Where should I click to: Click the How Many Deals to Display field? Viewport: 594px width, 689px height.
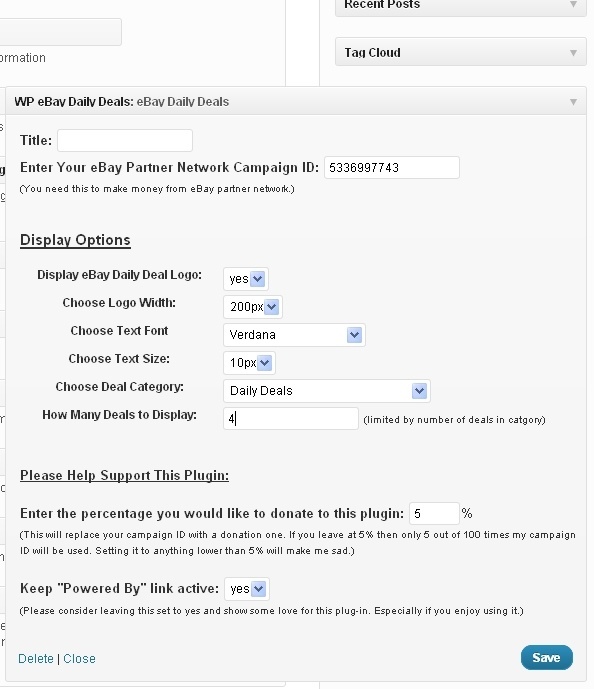point(291,418)
